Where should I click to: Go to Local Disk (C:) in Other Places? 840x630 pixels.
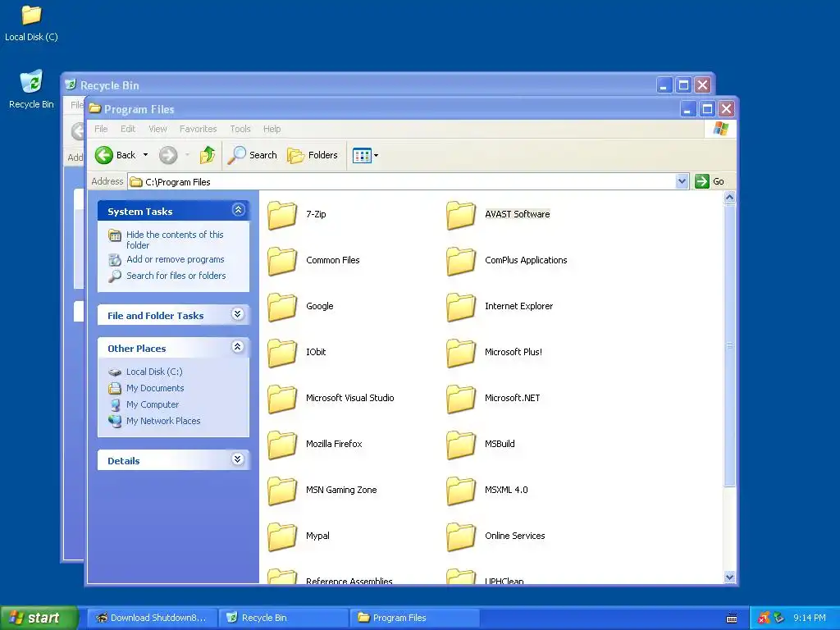pos(154,372)
